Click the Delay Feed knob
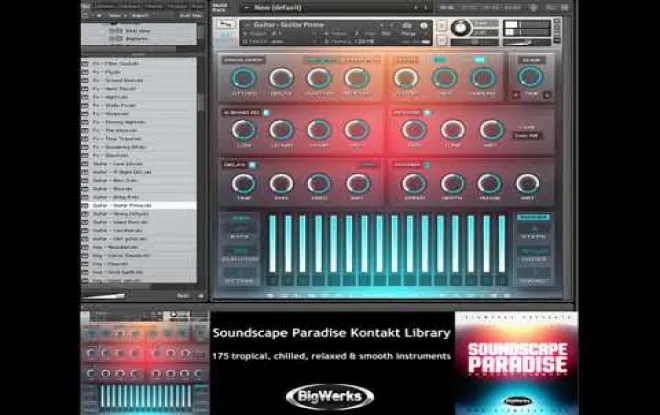660x415 pixels. (319, 184)
